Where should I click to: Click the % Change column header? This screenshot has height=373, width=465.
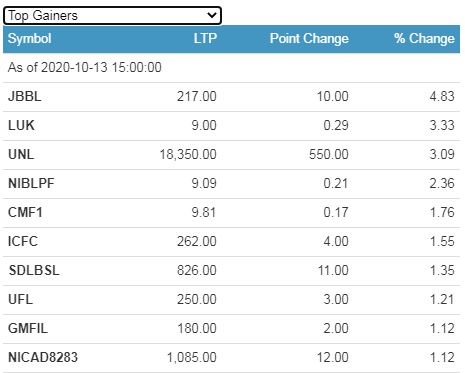point(424,39)
